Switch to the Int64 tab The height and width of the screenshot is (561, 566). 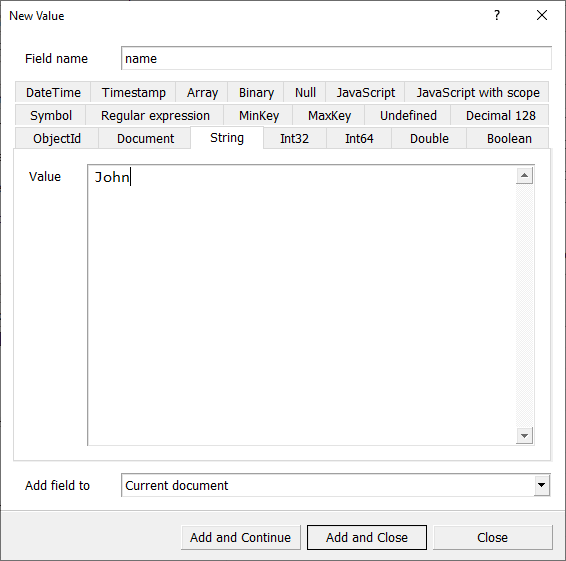pyautogui.click(x=359, y=138)
